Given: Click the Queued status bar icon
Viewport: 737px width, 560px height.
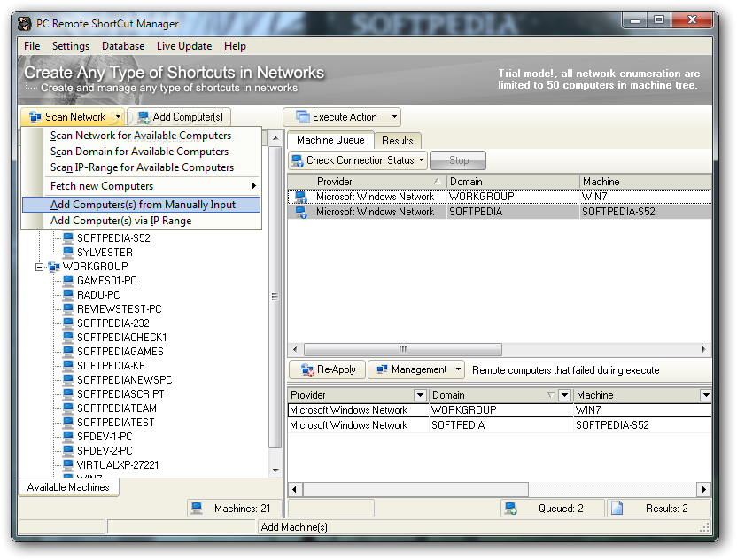Looking at the screenshot, I should [x=511, y=509].
